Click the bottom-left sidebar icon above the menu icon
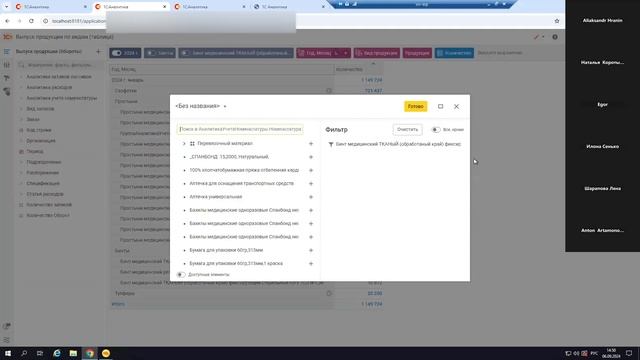This screenshot has width=640, height=360. coord(7,326)
